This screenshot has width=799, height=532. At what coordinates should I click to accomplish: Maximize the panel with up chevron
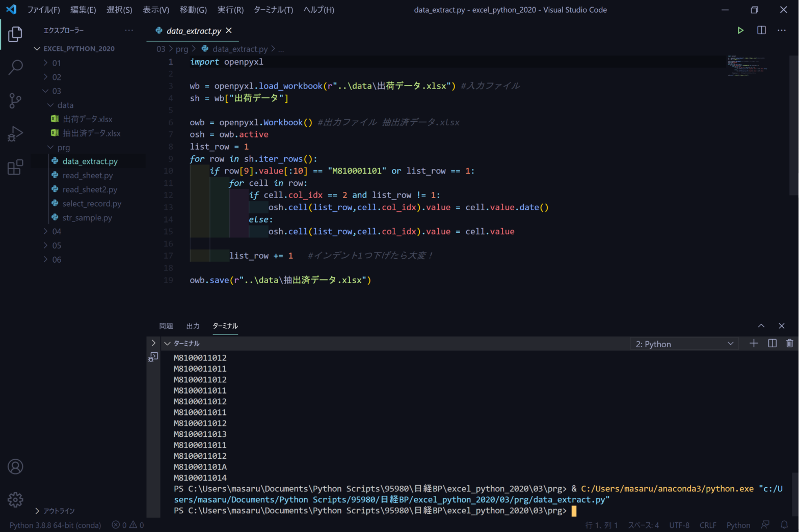(761, 326)
